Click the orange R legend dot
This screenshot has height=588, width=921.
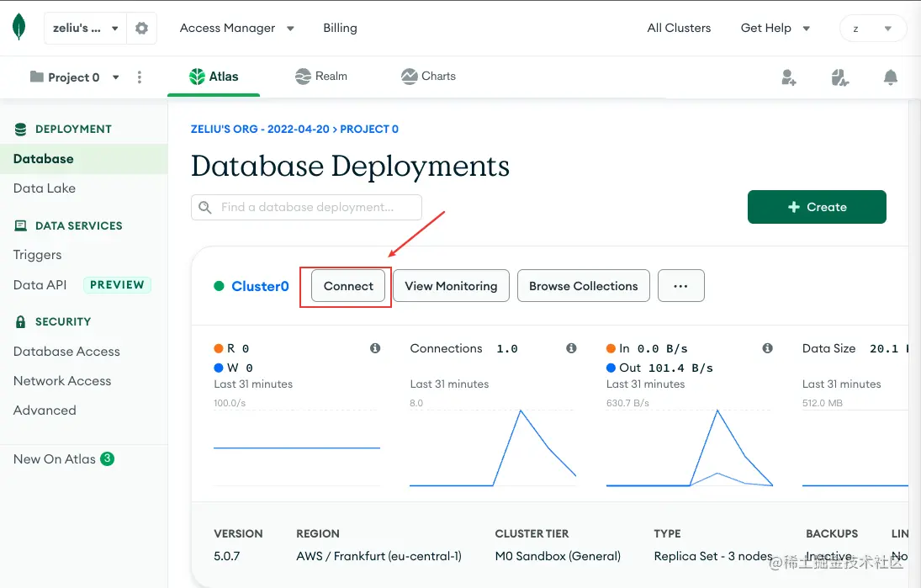tap(219, 348)
